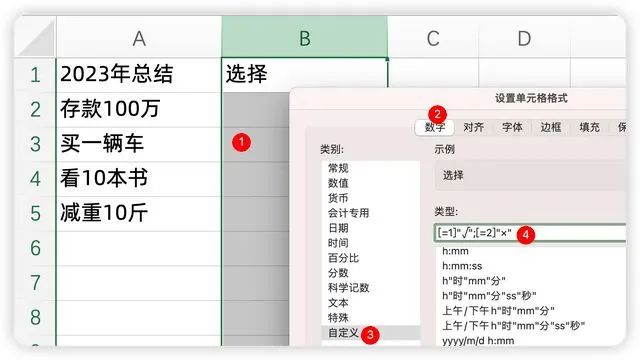This screenshot has width=640, height=360.
Task: Switch to the 填充 tab
Action: click(x=589, y=127)
